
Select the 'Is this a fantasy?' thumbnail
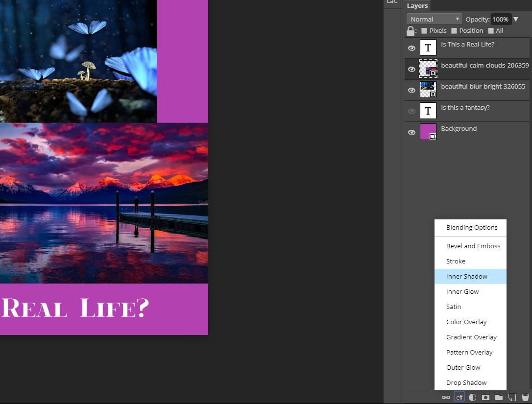(x=428, y=111)
